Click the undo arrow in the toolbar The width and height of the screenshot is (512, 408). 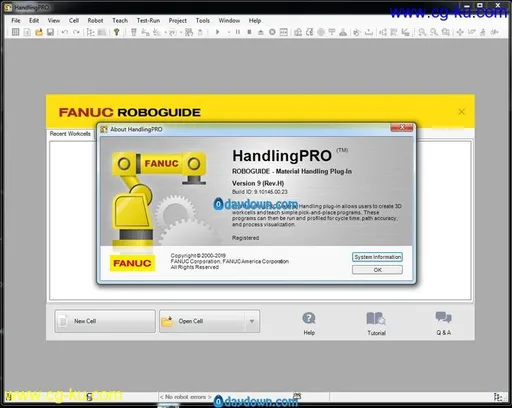(x=65, y=32)
